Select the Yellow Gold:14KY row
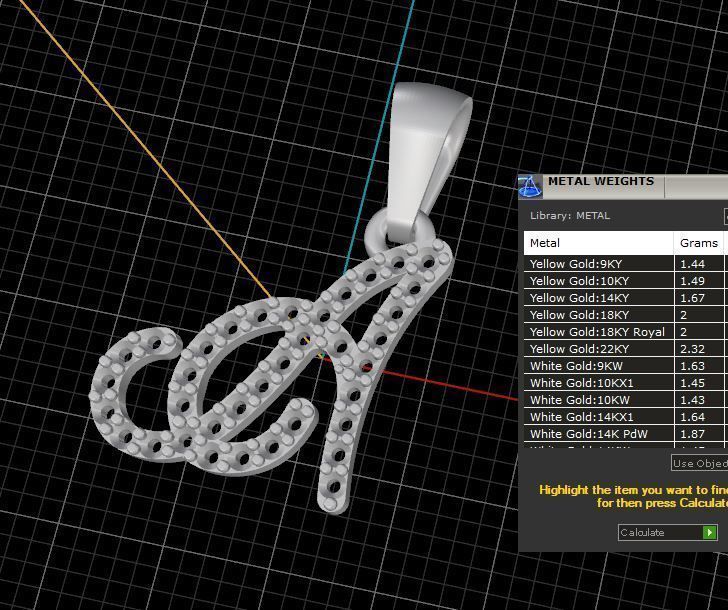Viewport: 728px width, 610px height. click(624, 298)
